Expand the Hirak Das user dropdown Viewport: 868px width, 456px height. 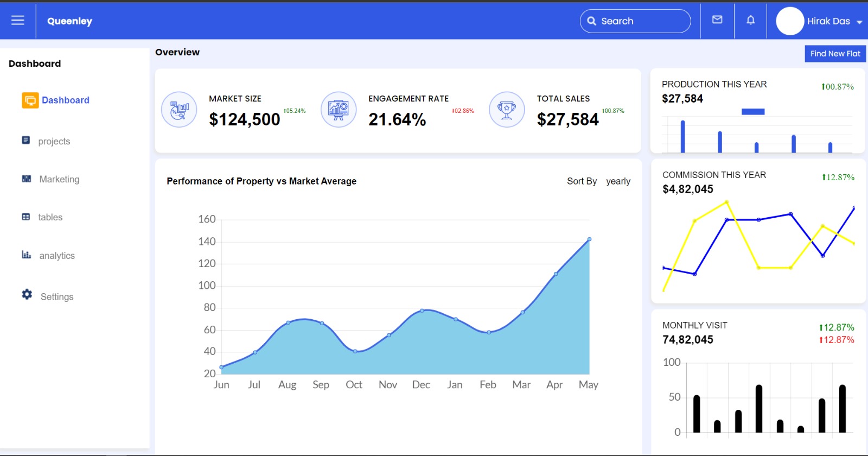[x=859, y=22]
